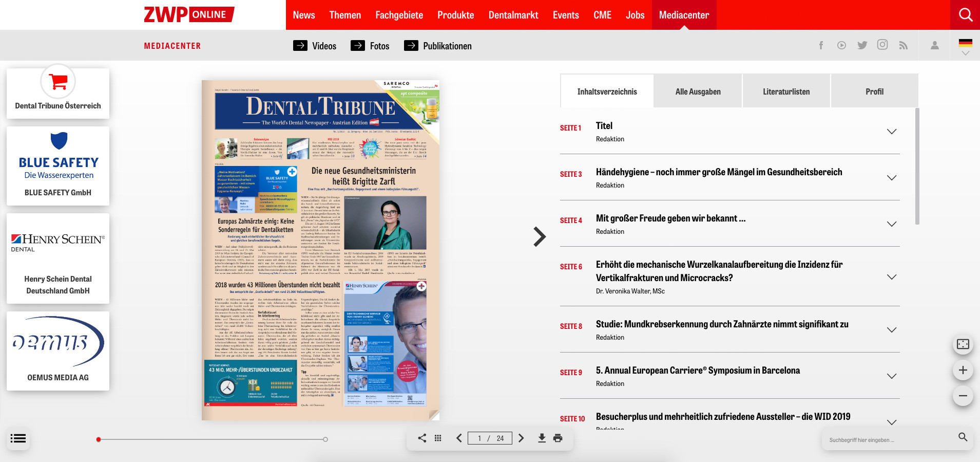Print the publication
This screenshot has height=462, width=980.
[558, 438]
